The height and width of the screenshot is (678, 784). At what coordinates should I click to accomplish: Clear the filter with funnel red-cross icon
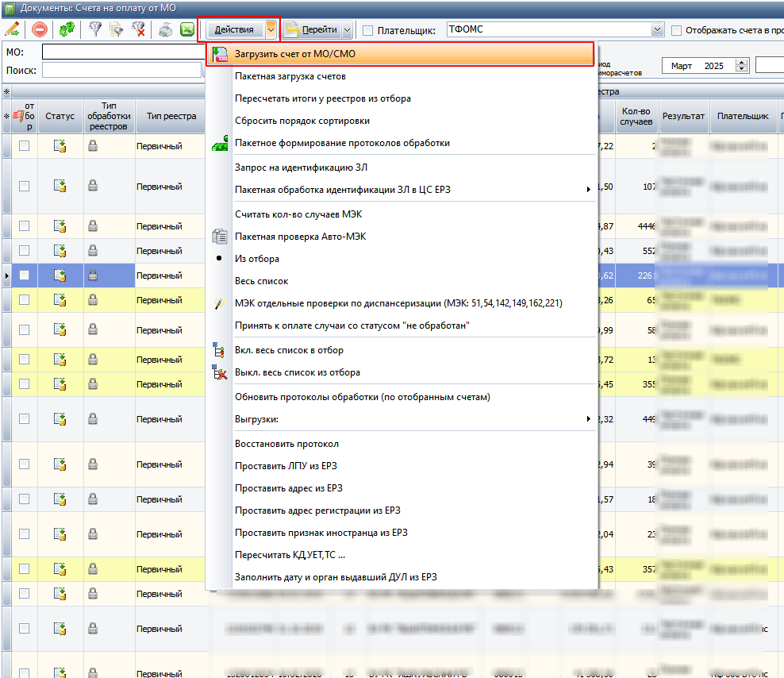(139, 29)
